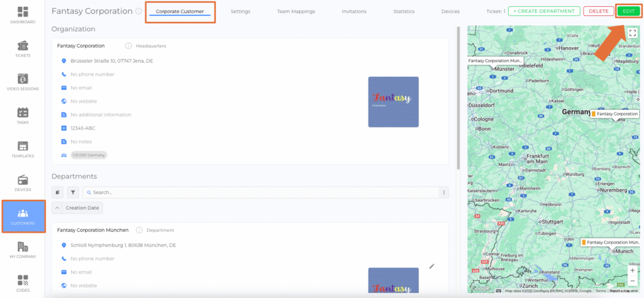Open Templates in the sidebar
The height and width of the screenshot is (298, 644).
[x=23, y=149]
